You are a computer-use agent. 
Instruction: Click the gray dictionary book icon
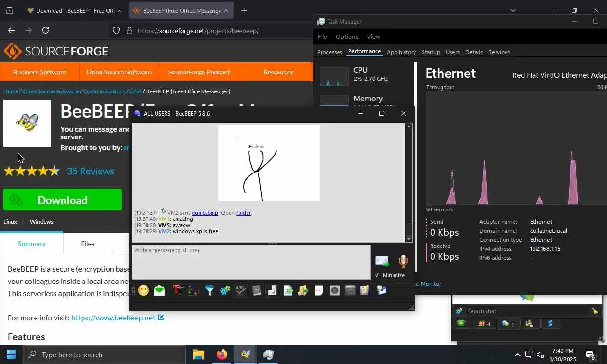(257, 291)
